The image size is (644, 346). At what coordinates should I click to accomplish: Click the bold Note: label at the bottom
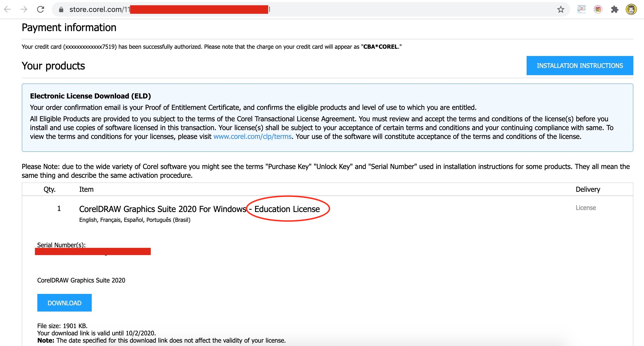(46, 340)
